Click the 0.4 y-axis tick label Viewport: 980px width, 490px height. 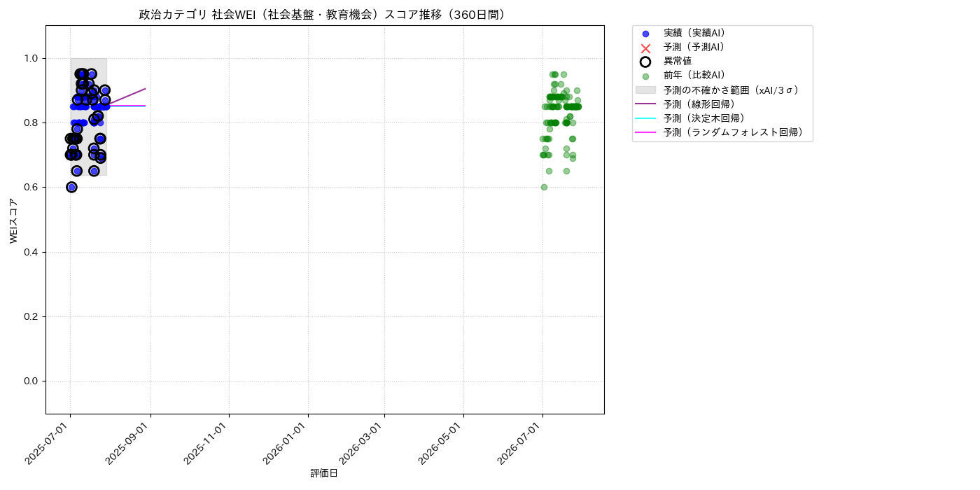coord(31,252)
